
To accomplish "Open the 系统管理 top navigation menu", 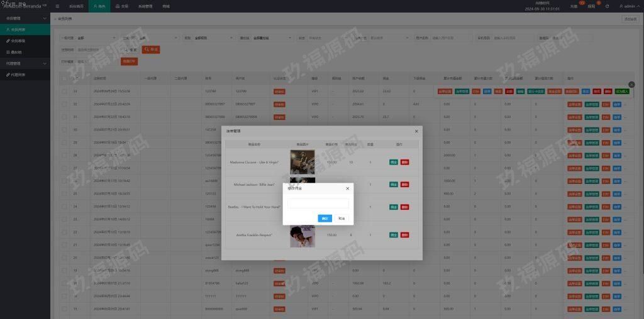I will click(x=145, y=6).
